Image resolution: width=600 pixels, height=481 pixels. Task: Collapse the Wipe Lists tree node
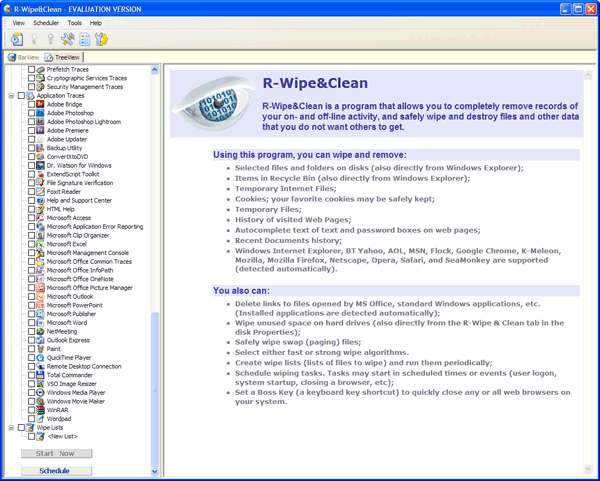pos(11,427)
